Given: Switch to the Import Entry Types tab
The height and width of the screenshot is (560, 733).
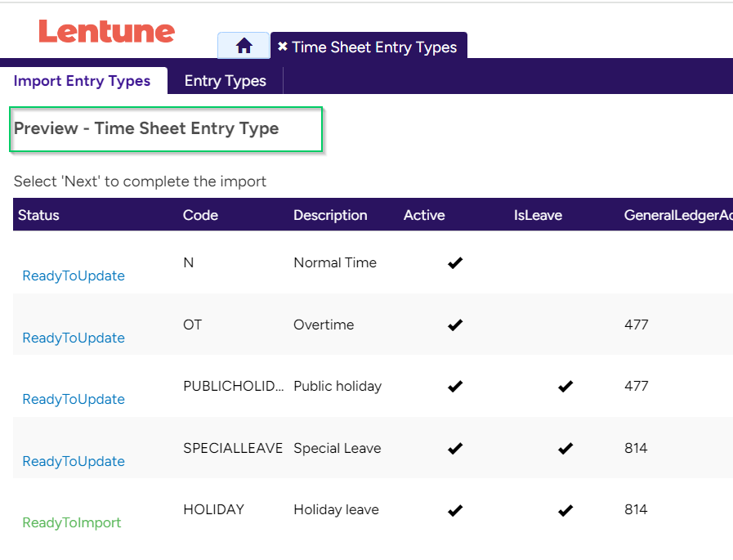Looking at the screenshot, I should (82, 81).
